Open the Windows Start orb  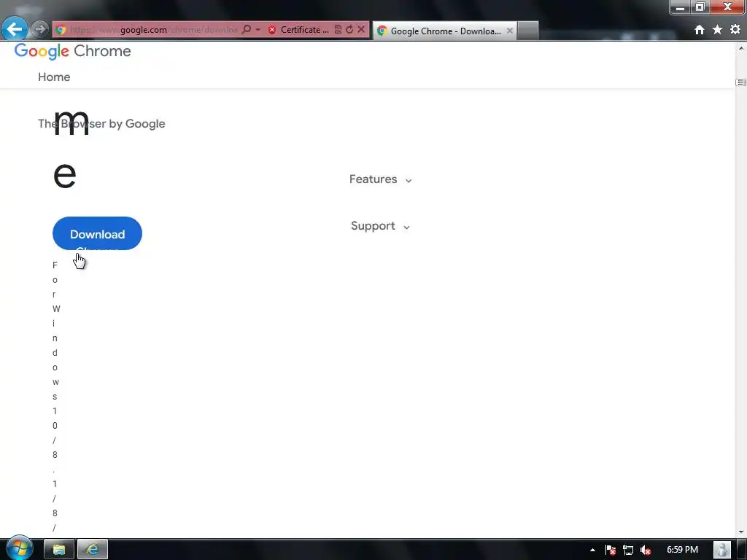20,548
